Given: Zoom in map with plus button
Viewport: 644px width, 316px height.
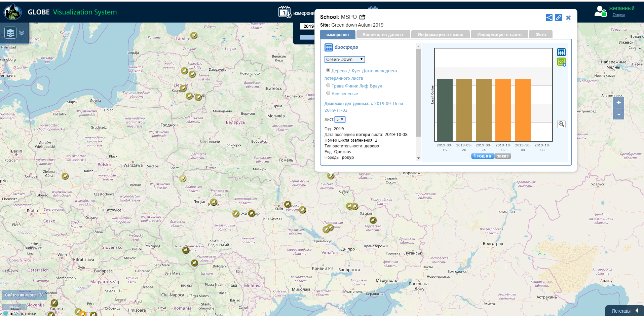Looking at the screenshot, I should (x=618, y=103).
